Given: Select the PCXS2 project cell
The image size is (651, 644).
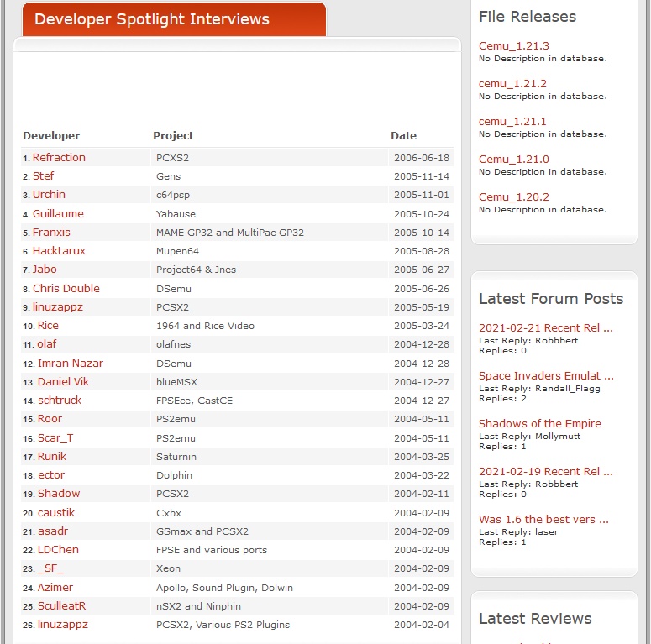Looking at the screenshot, I should click(x=269, y=158).
